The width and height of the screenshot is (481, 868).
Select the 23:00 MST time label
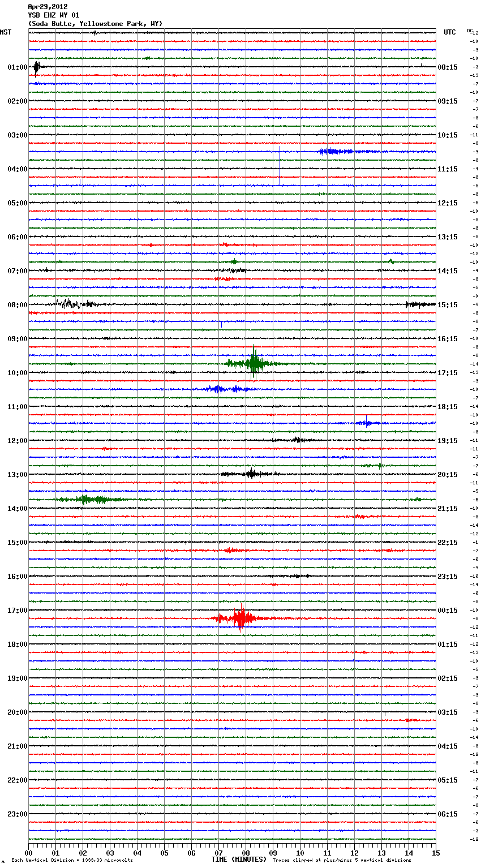tap(18, 814)
